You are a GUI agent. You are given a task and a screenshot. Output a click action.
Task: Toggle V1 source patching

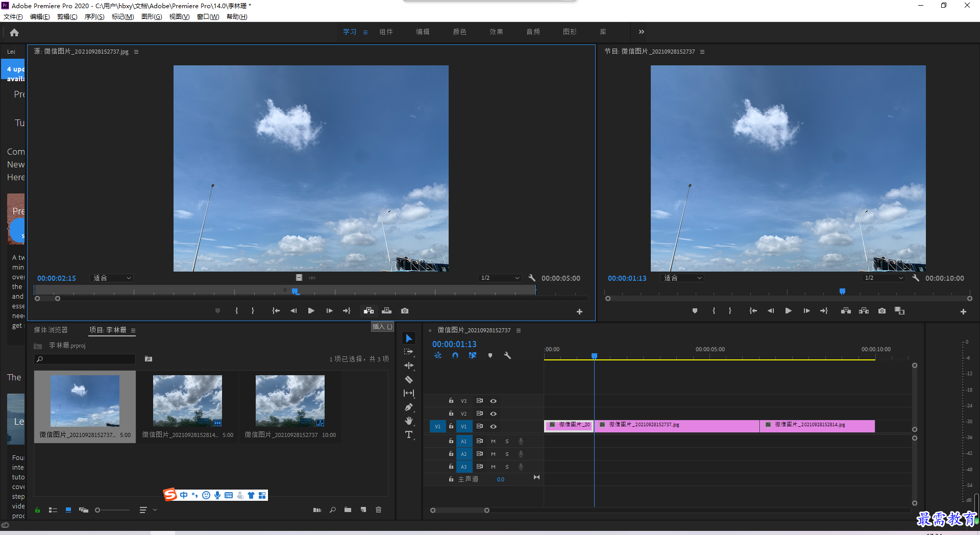coord(438,426)
